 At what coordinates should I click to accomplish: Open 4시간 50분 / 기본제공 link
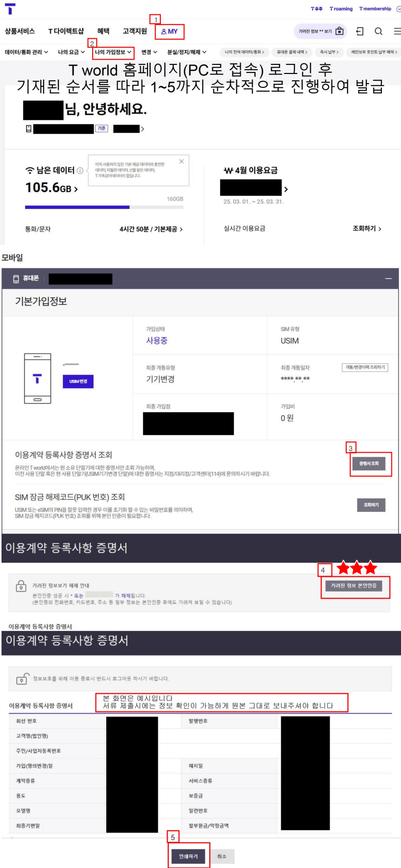pos(151,229)
